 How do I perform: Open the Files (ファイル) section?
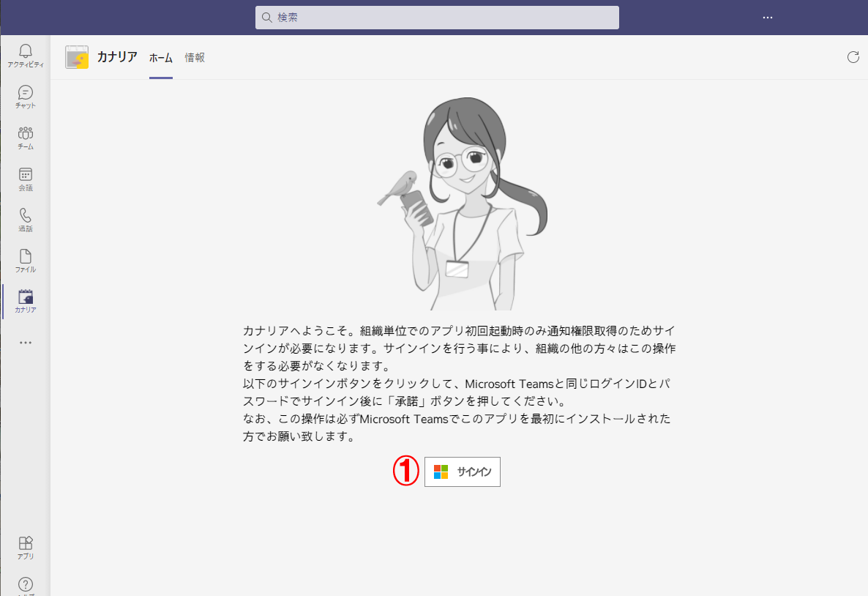(x=26, y=261)
